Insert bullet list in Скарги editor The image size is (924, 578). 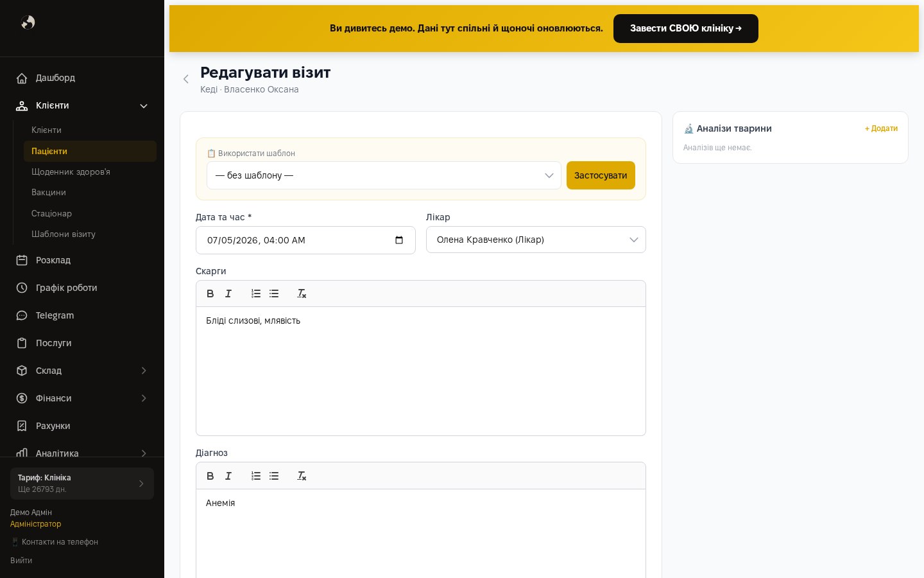[274, 293]
